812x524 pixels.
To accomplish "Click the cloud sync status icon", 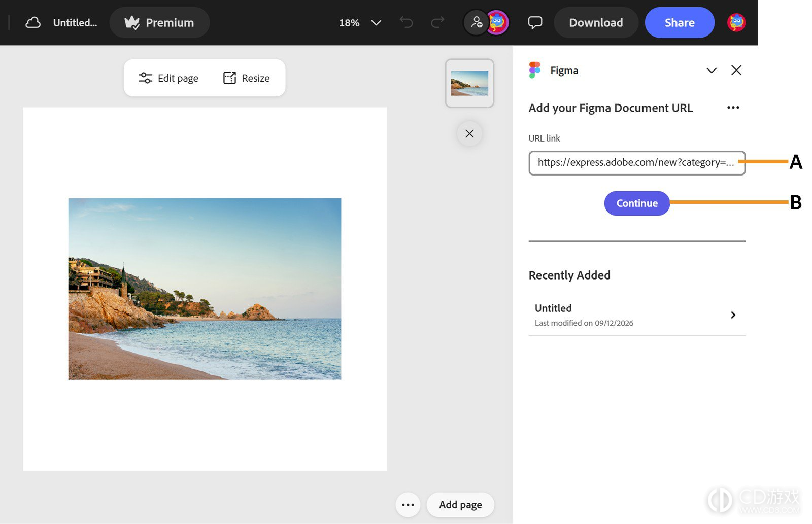I will [x=33, y=23].
